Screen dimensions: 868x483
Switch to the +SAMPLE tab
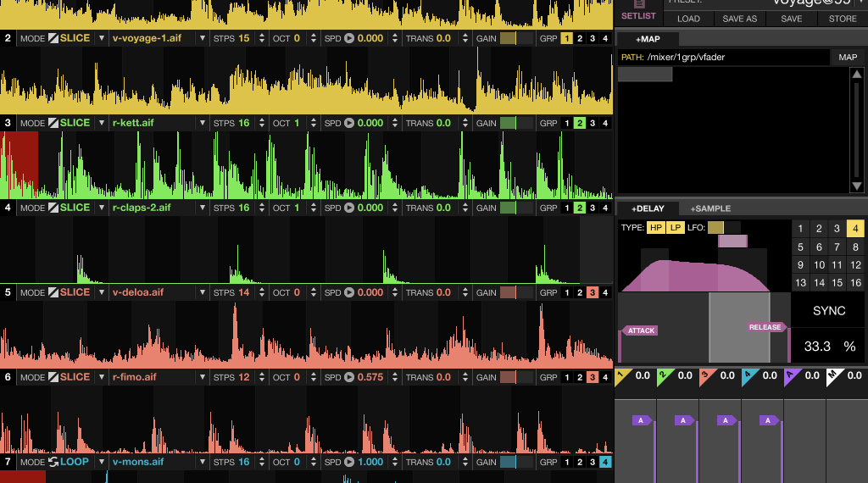click(x=709, y=208)
